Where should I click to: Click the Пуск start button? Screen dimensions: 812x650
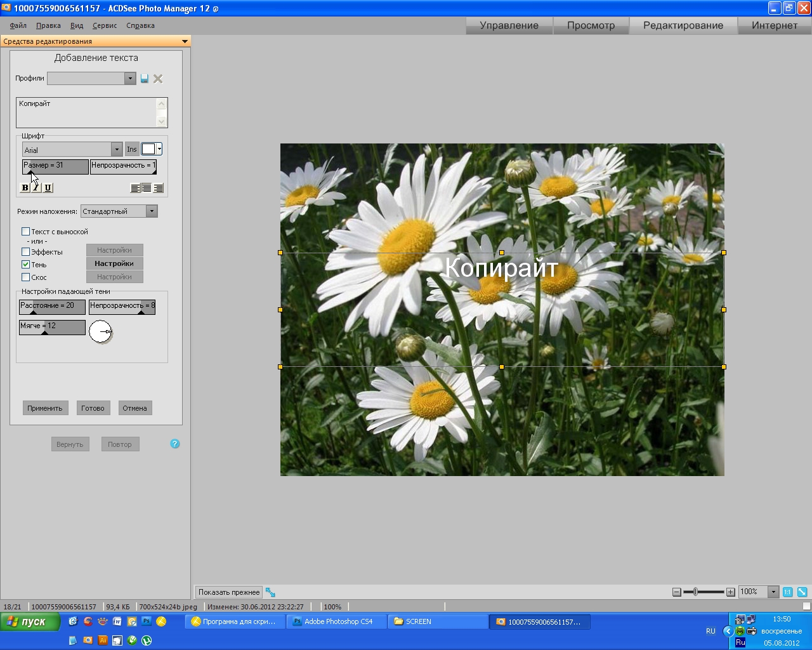(x=30, y=621)
